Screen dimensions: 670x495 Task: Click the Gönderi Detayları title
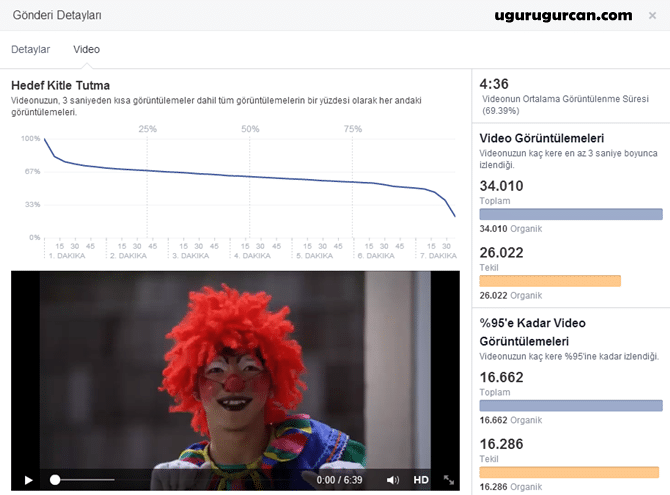coord(57,15)
